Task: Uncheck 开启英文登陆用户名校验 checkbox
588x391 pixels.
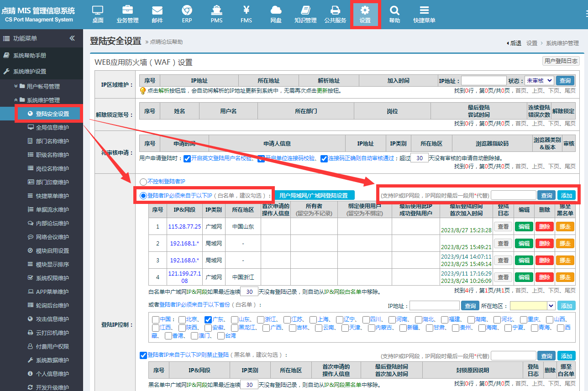Action: click(187, 158)
